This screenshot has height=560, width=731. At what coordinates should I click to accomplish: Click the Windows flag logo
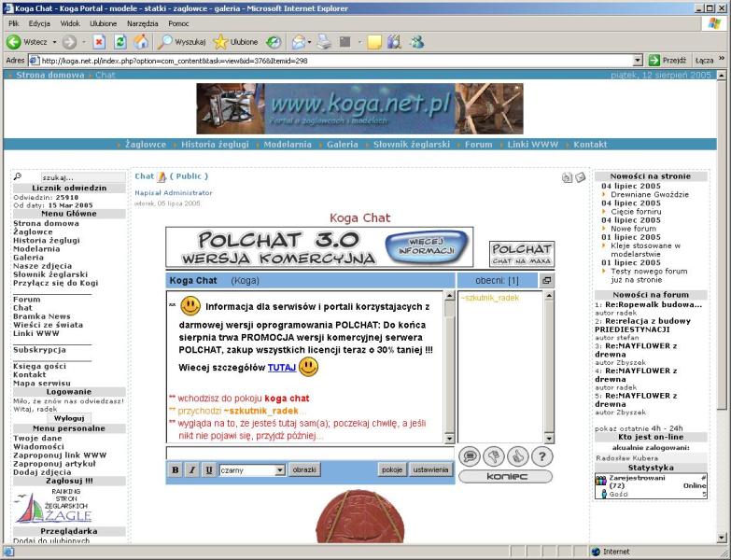point(714,23)
